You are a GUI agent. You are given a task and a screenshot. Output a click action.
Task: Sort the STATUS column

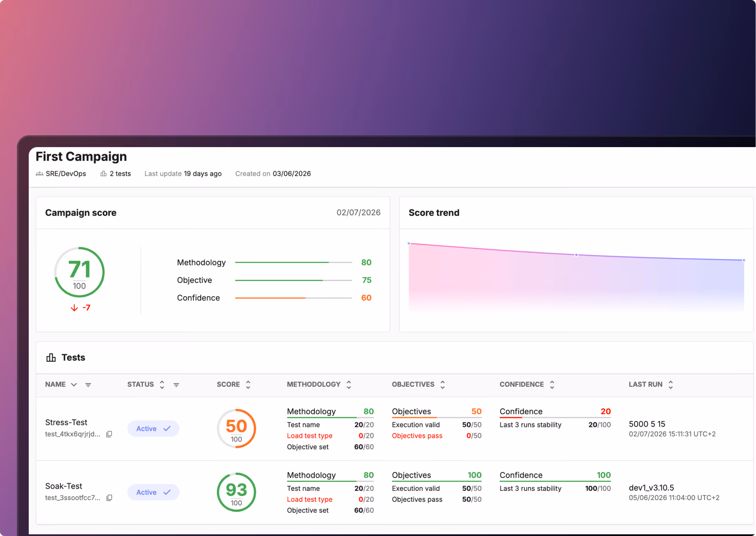162,384
